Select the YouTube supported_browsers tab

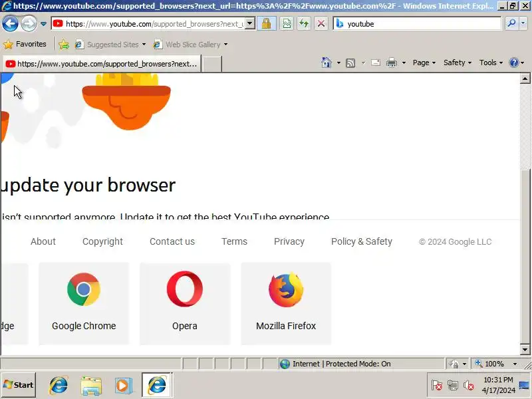[102, 64]
